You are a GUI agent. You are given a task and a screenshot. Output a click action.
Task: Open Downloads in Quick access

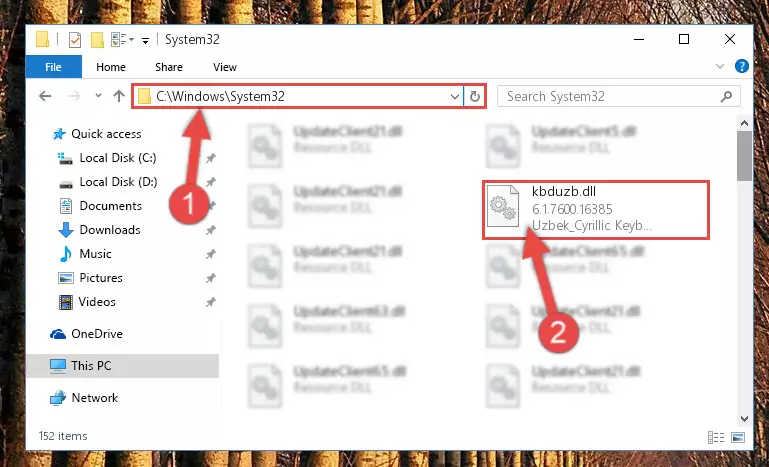tap(110, 230)
